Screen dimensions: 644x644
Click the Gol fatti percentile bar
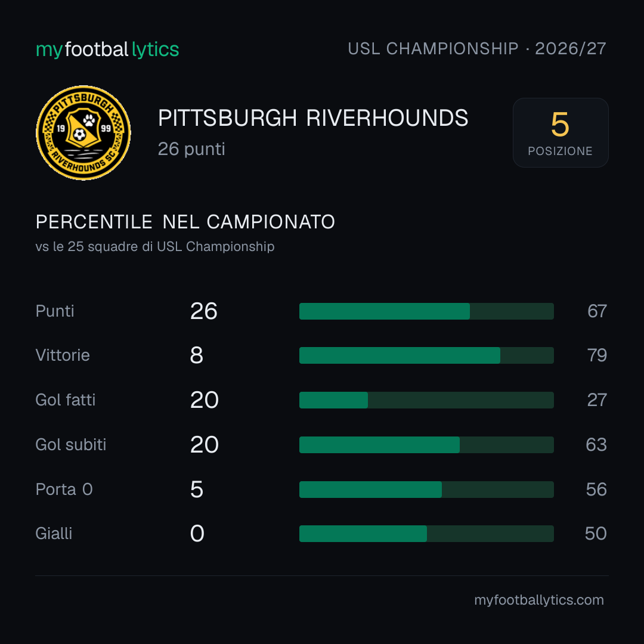click(426, 400)
